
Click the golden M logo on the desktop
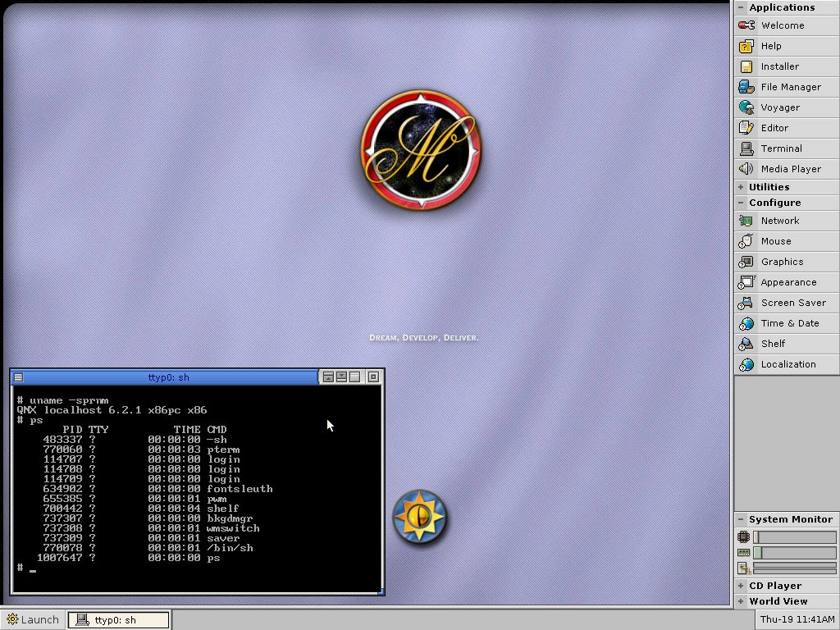click(x=421, y=149)
